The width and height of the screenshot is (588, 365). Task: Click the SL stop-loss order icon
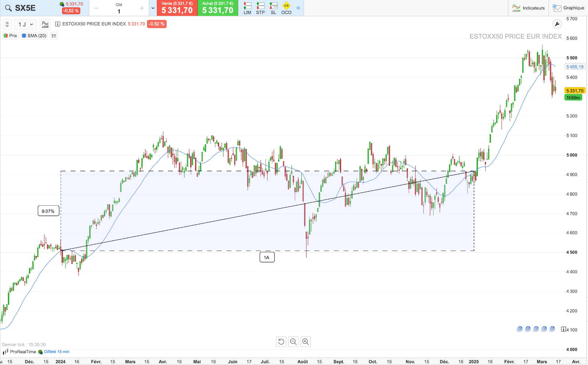(273, 8)
